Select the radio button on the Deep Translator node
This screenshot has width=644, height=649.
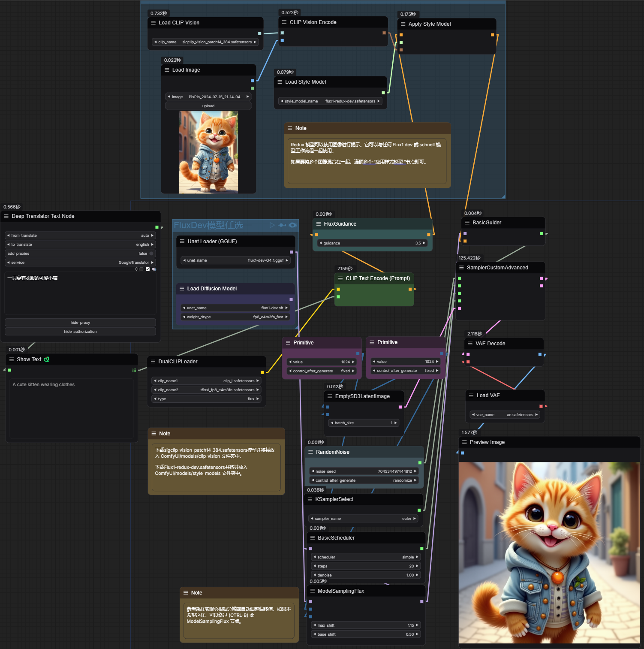pos(136,269)
